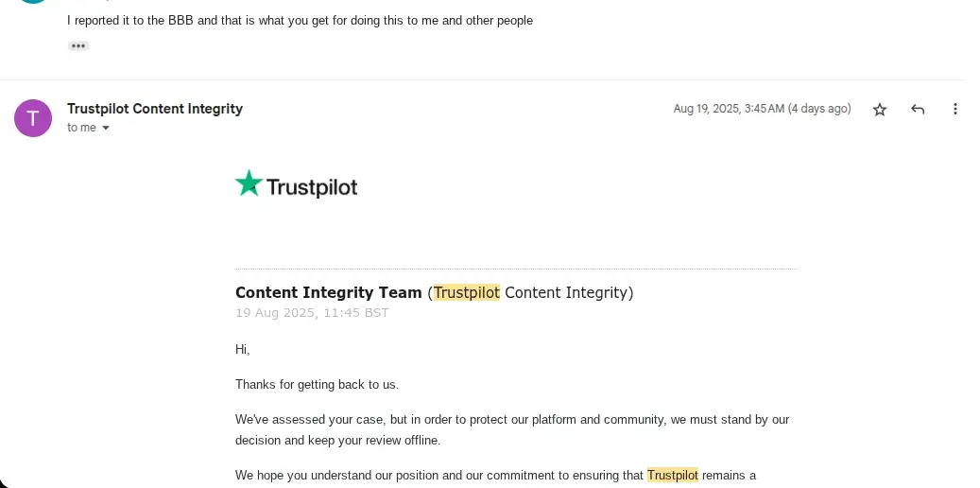Click the "Aug 19, 2025, 3:45 AM" date

coord(762,109)
